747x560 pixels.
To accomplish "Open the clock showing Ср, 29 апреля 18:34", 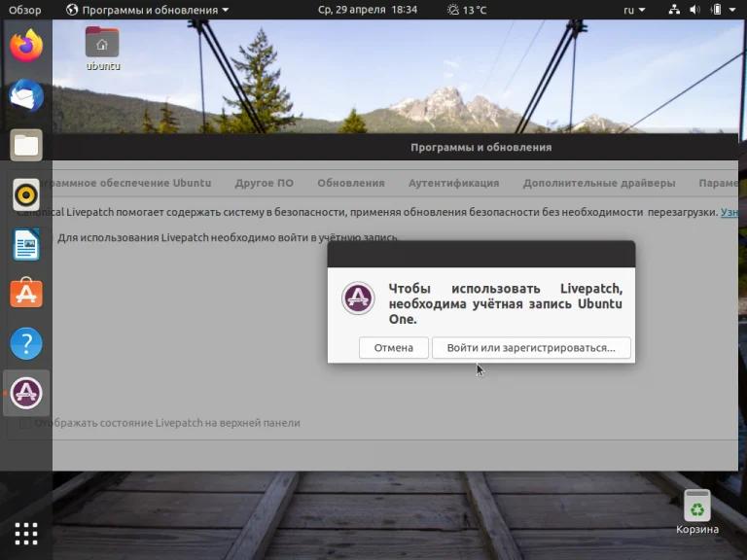I will pos(368,10).
